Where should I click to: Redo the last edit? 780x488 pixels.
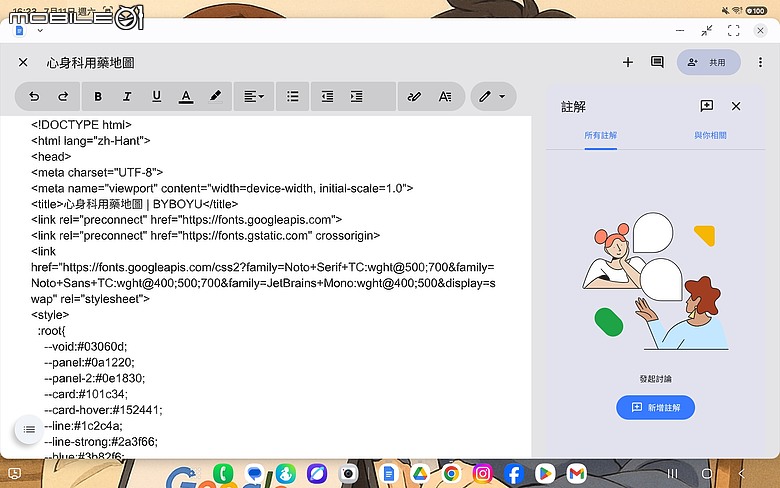coord(63,97)
